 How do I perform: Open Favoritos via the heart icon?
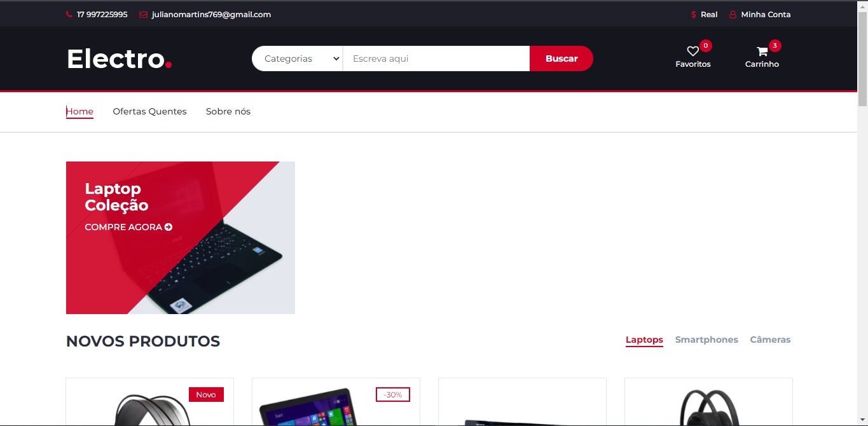tap(692, 52)
